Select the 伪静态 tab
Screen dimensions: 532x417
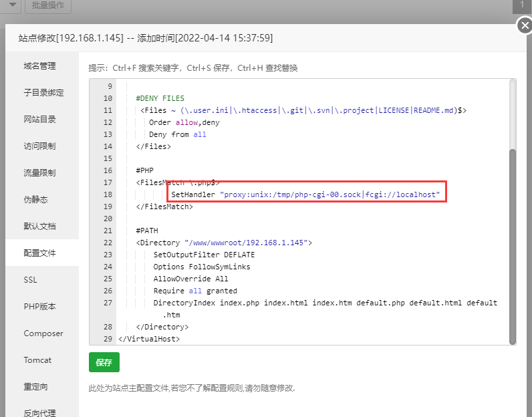coord(35,200)
